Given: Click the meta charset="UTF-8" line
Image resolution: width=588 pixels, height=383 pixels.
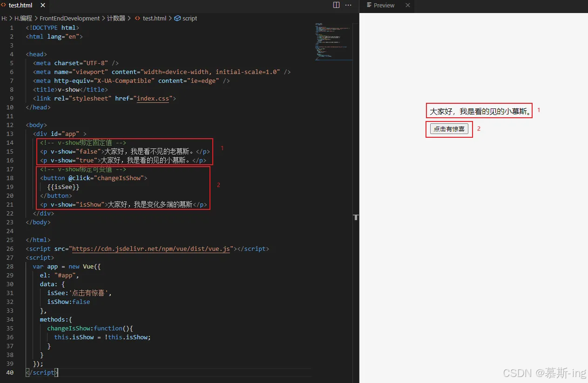Looking at the screenshot, I should click(76, 63).
